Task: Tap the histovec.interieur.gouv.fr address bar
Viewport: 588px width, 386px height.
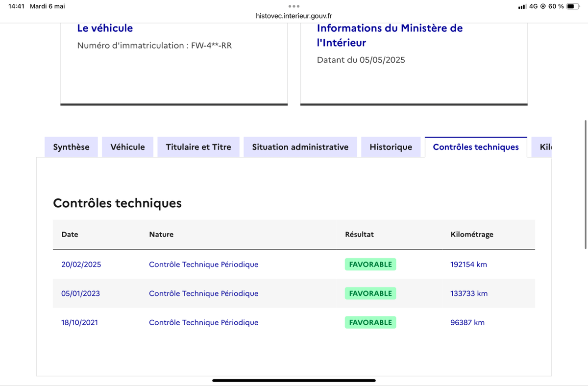Action: 294,16
